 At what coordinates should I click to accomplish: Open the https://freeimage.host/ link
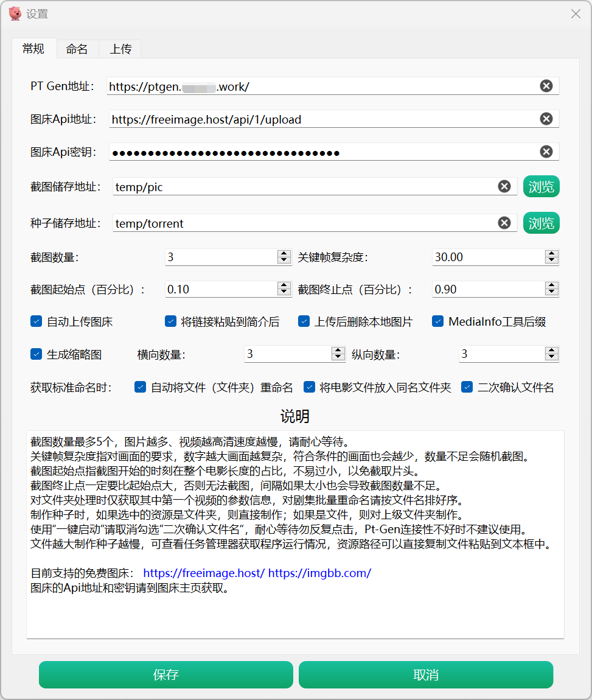point(204,573)
